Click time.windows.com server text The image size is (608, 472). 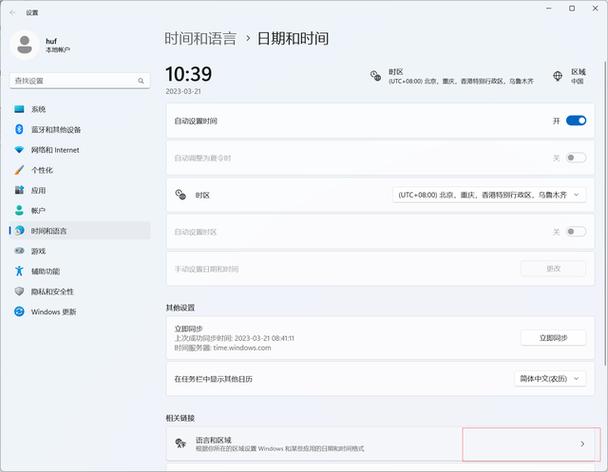pyautogui.click(x=242, y=348)
